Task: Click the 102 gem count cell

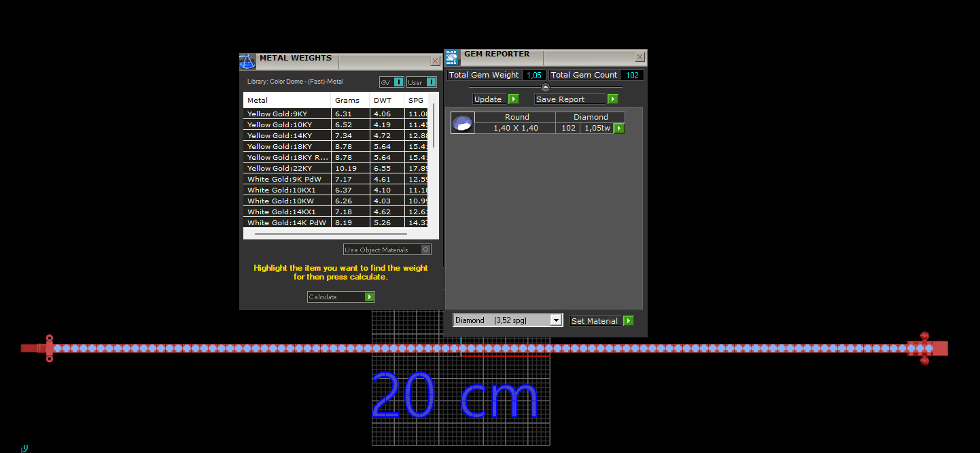Action: click(568, 128)
